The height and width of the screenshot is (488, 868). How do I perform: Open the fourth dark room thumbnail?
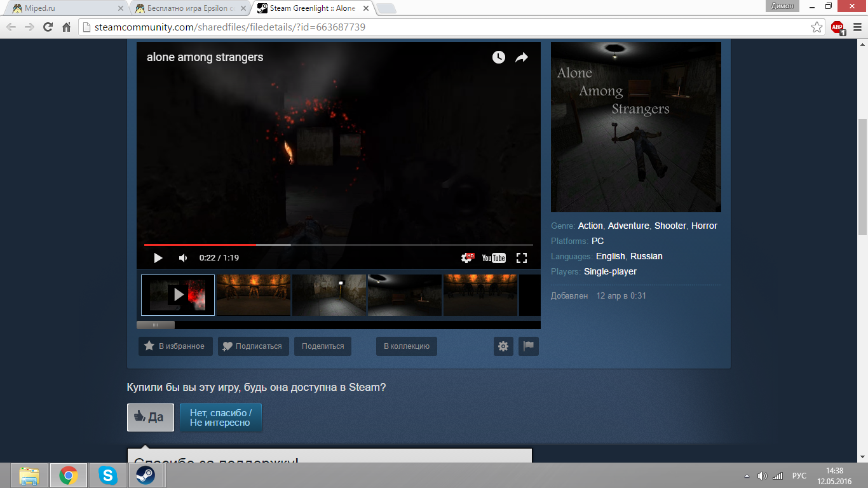405,295
